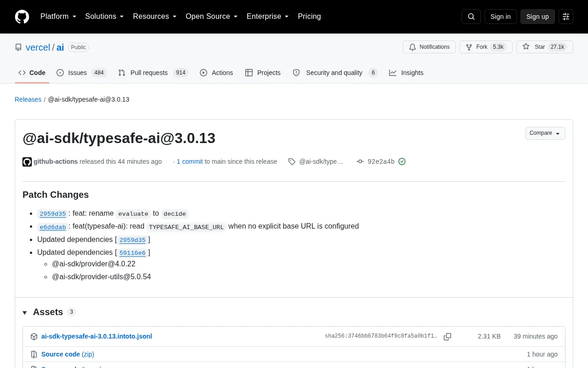Screen dimensions: 588x368
Task: Click the green verified check icon
Action: pos(402,161)
